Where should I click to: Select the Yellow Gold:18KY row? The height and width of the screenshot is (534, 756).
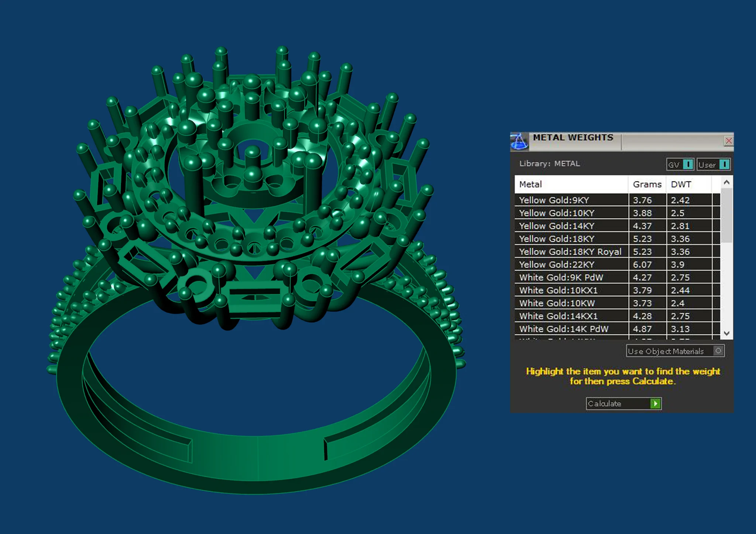617,239
